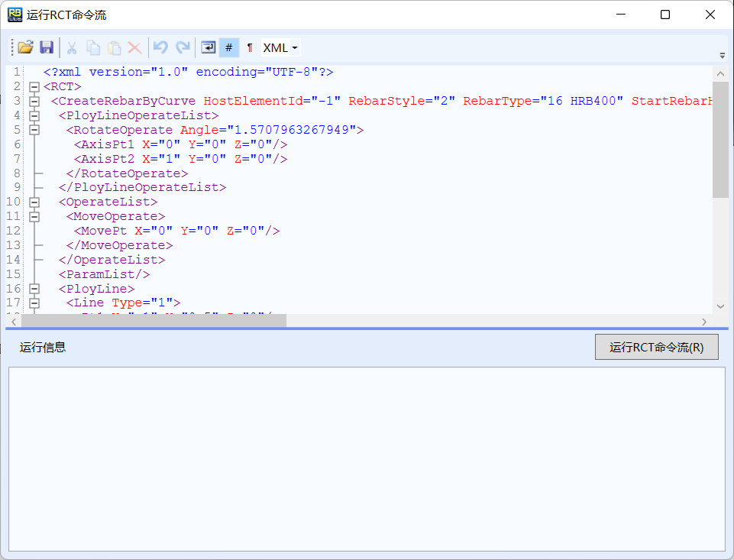
Task: Save the command stream with the floppy icon
Action: click(x=47, y=47)
